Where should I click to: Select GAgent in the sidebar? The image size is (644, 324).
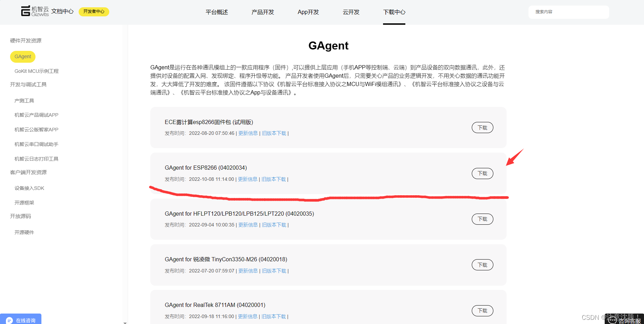(x=23, y=56)
